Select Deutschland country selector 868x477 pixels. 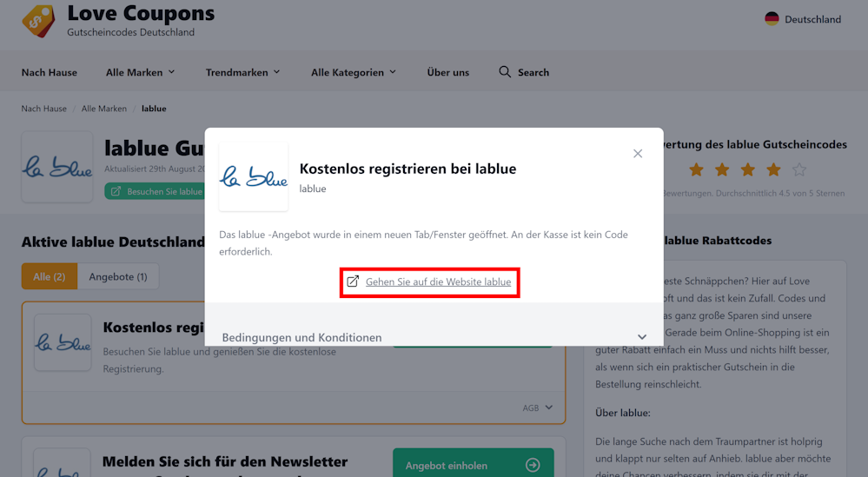click(x=803, y=19)
